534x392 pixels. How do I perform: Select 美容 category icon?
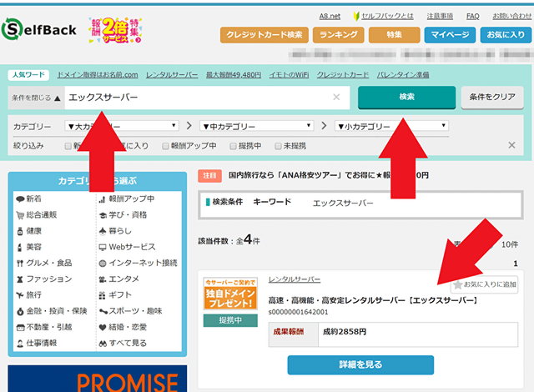pyautogui.click(x=20, y=248)
